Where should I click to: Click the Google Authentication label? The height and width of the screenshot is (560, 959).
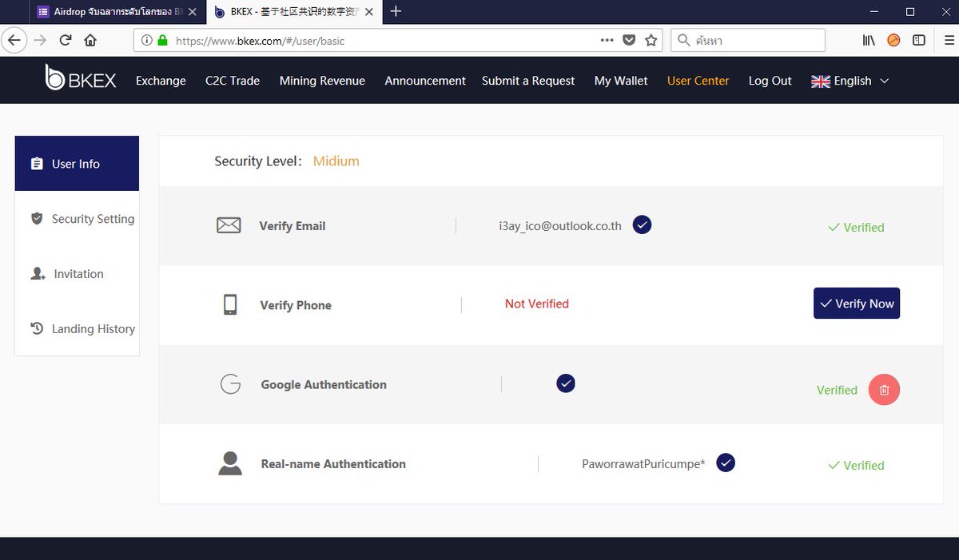click(324, 384)
